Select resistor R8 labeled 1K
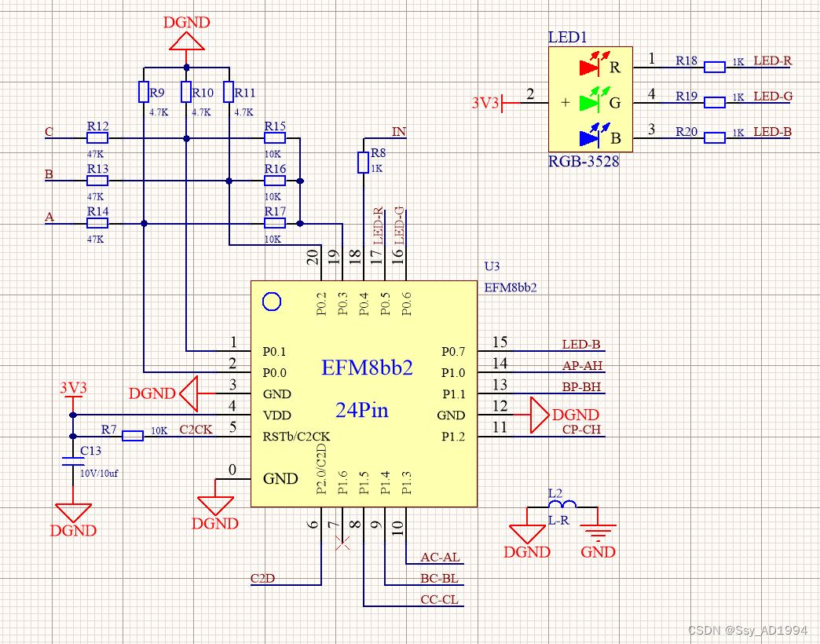This screenshot has width=820, height=644. point(364,163)
